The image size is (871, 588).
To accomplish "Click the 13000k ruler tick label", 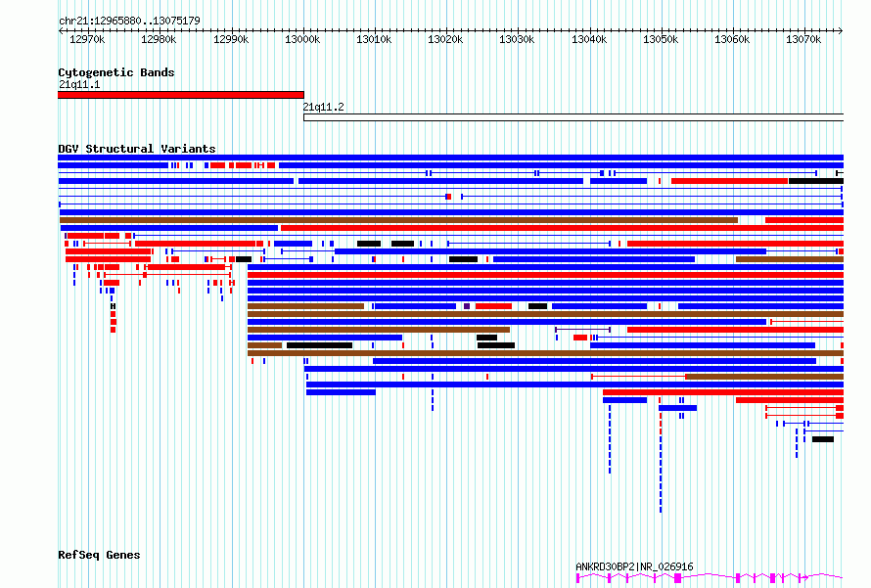I will click(x=302, y=39).
